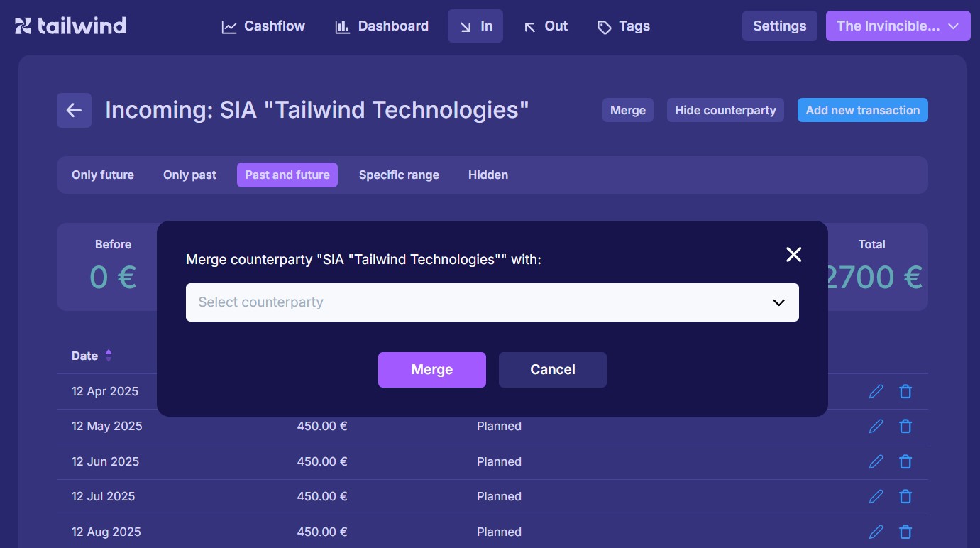The width and height of the screenshot is (980, 548).
Task: Confirm with the purple Merge button
Action: (x=432, y=370)
